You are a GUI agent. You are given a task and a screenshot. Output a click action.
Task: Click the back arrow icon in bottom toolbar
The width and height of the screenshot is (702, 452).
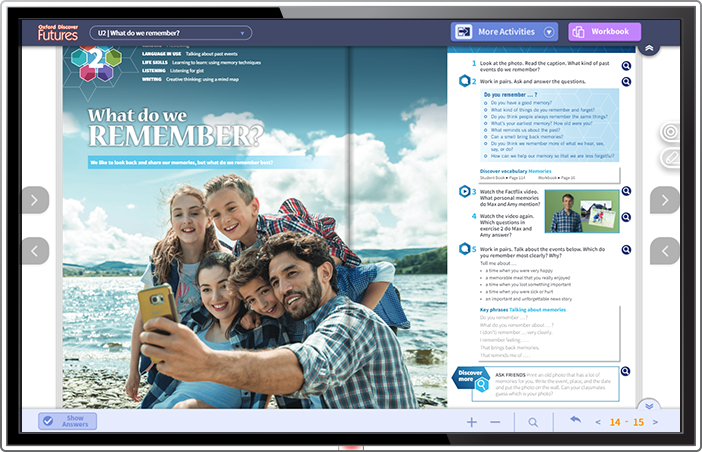(x=575, y=421)
